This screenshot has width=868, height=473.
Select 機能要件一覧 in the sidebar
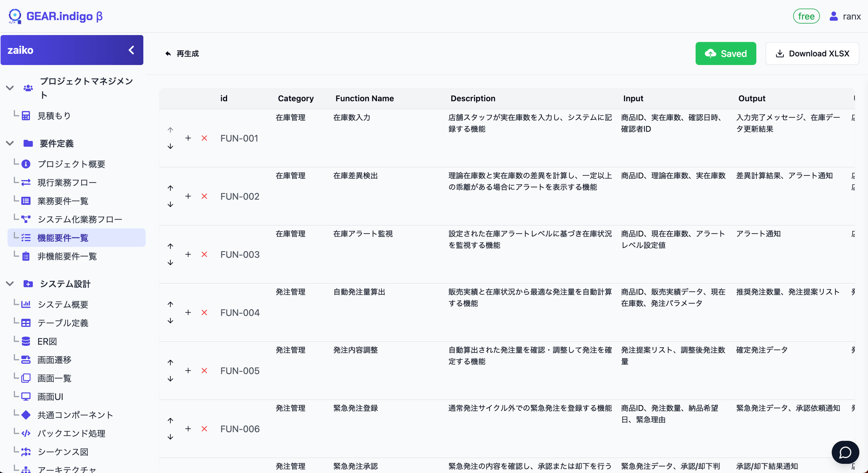76,238
